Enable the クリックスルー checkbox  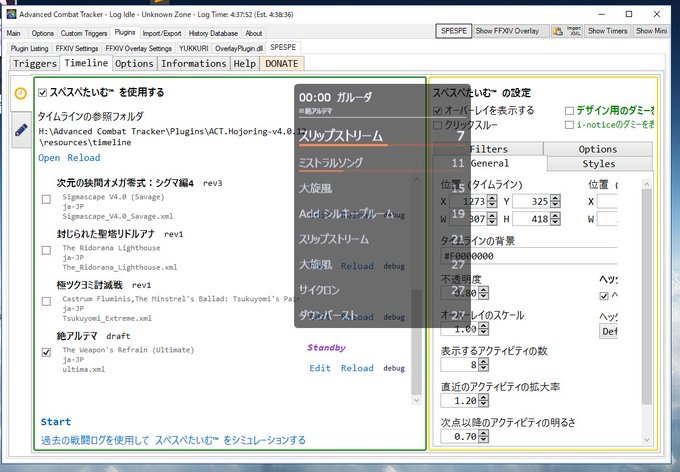438,125
